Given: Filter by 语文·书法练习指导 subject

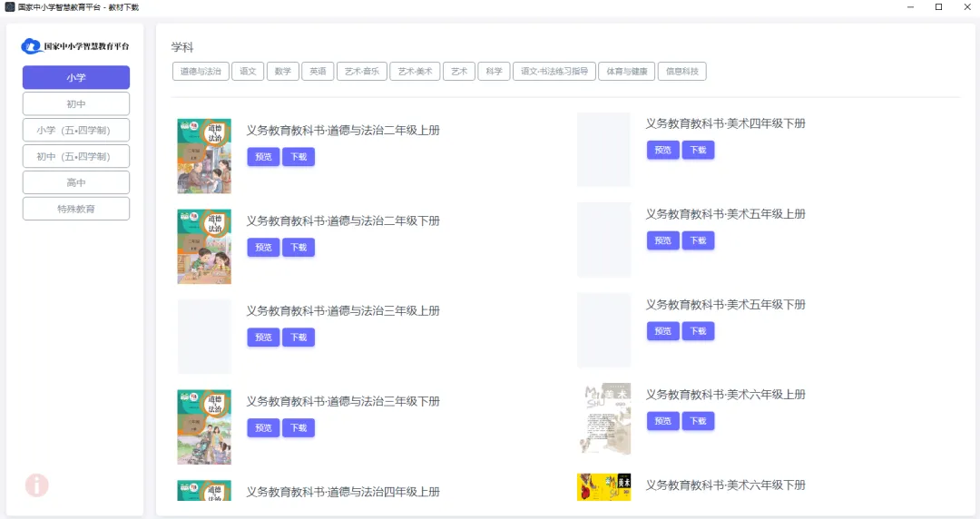Looking at the screenshot, I should 554,72.
